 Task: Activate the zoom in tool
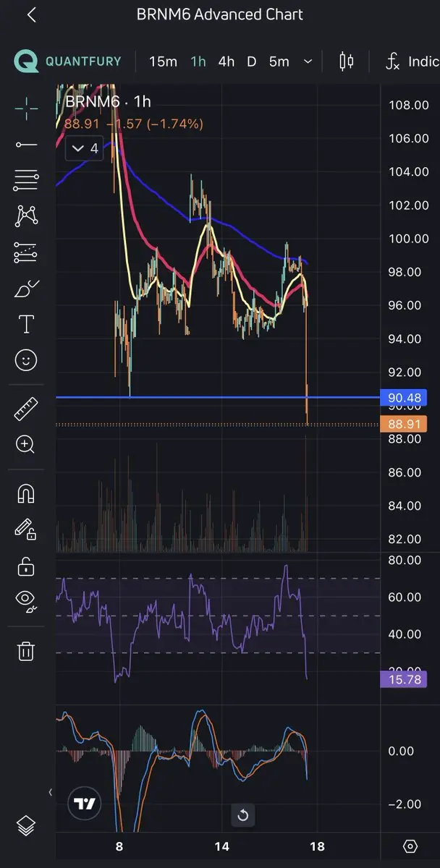point(26,443)
